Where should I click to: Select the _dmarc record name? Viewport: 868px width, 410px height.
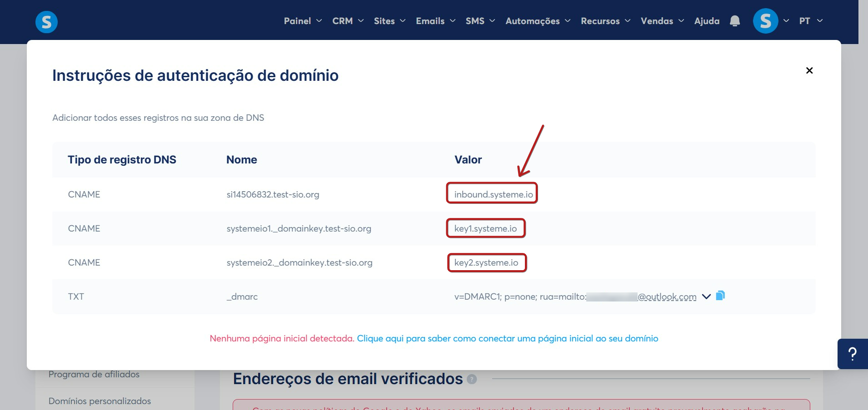click(242, 296)
